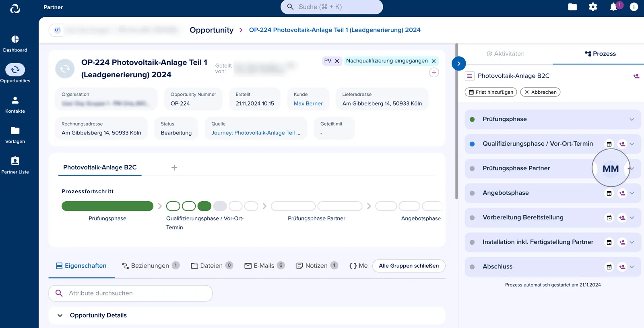Assign a user to Qualifizierungsphase / Vor-Ort-Termin
The height and width of the screenshot is (328, 644).
tap(622, 144)
